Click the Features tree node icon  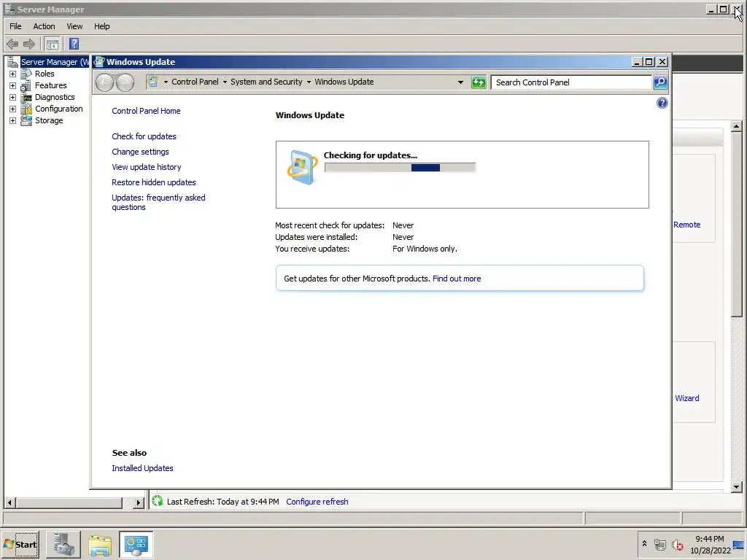point(26,86)
